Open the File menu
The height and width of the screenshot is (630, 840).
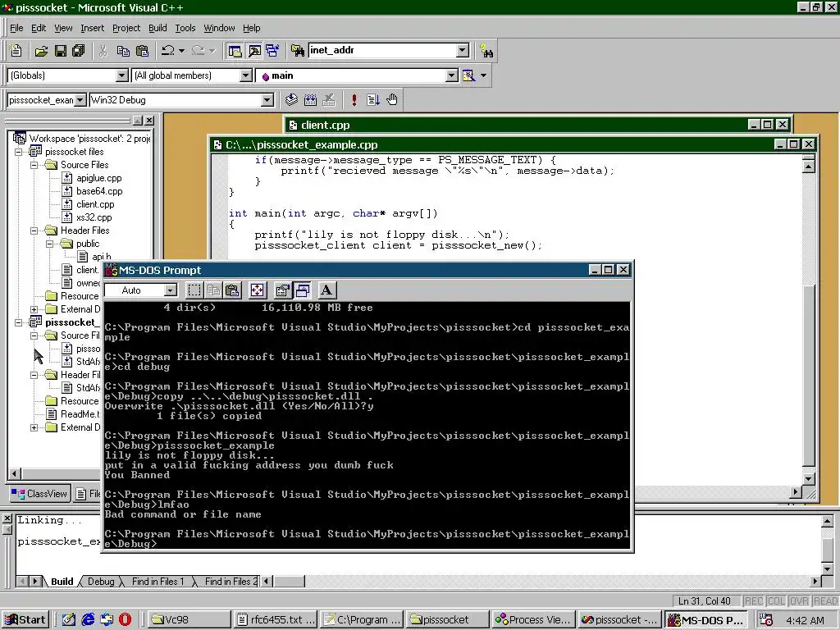(16, 28)
